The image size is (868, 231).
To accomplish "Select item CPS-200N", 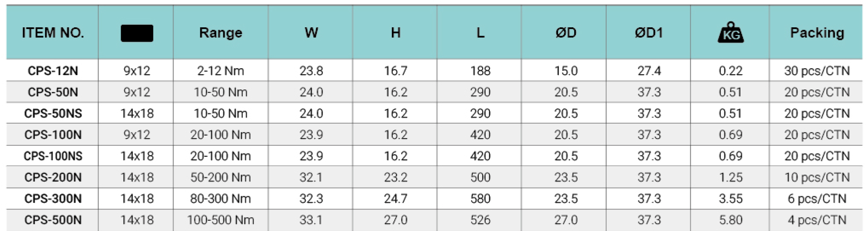I will (x=53, y=177).
